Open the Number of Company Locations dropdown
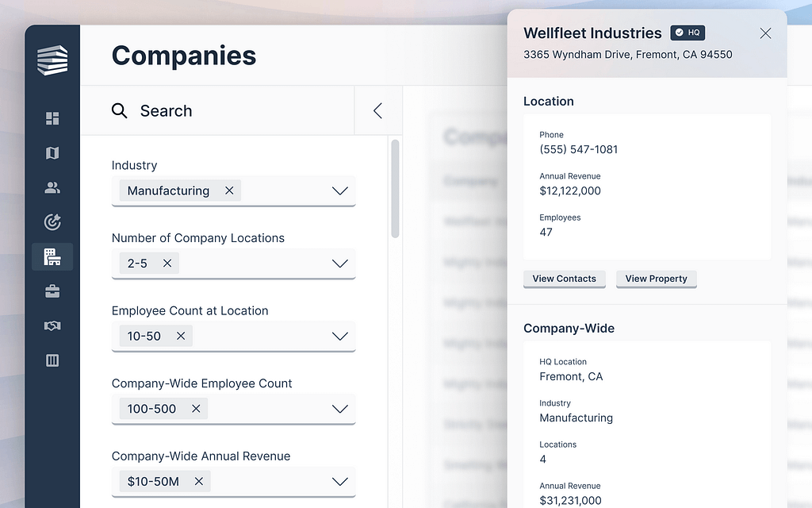Image resolution: width=812 pixels, height=508 pixels. (x=339, y=264)
